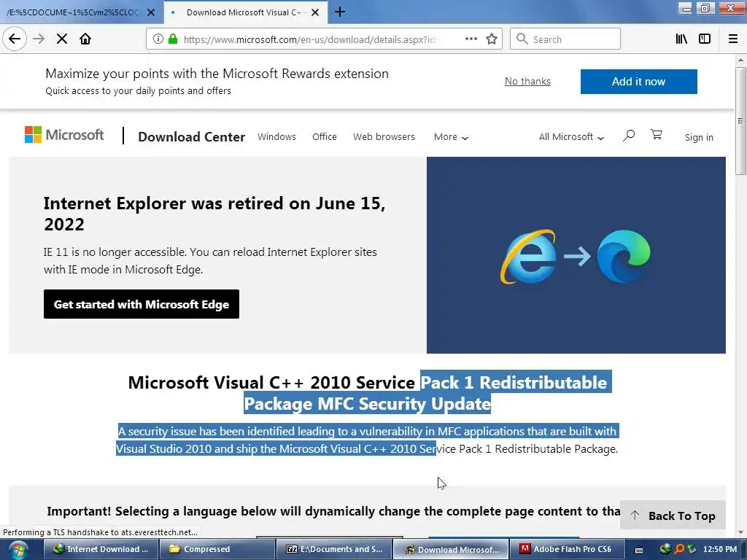The height and width of the screenshot is (560, 747).
Task: Expand the More dropdown menu
Action: pos(451,137)
